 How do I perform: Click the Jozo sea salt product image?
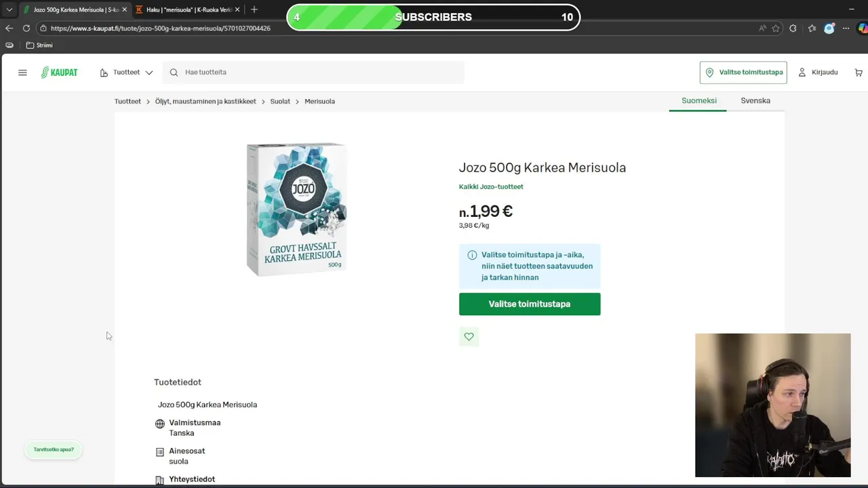[296, 209]
